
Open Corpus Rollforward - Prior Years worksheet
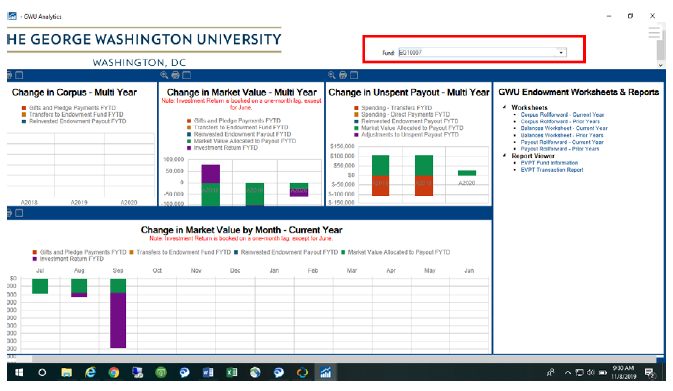(x=560, y=121)
